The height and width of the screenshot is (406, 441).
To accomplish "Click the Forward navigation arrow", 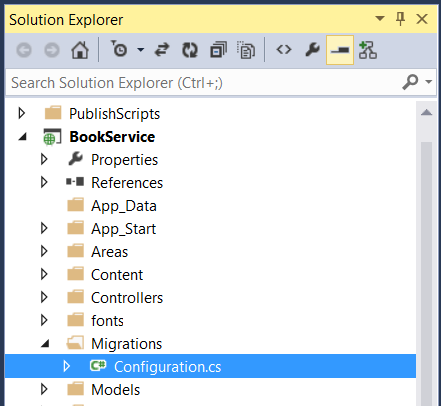I will (x=52, y=50).
